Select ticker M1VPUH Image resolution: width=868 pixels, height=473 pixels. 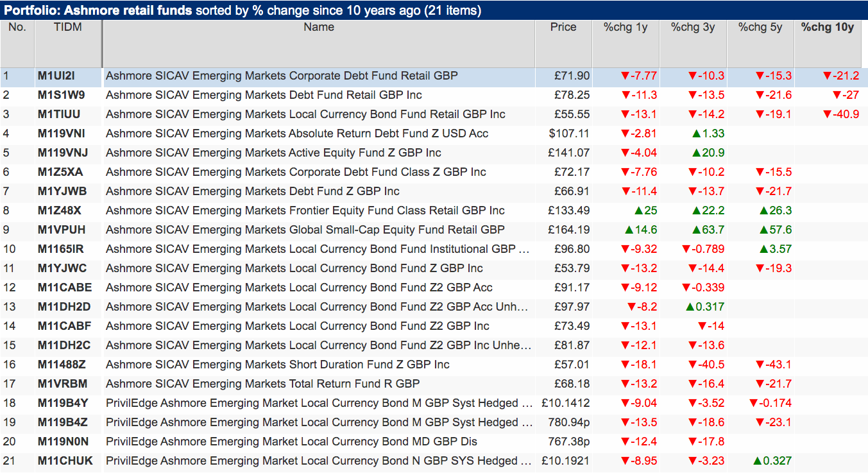(61, 230)
